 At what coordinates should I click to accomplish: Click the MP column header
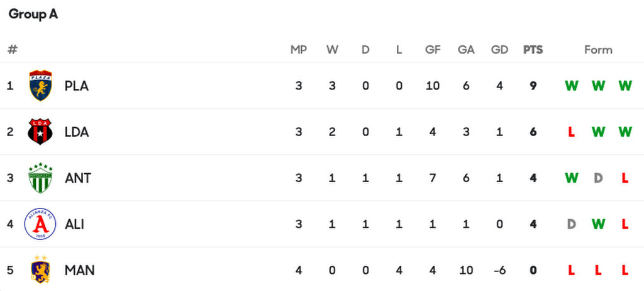299,50
